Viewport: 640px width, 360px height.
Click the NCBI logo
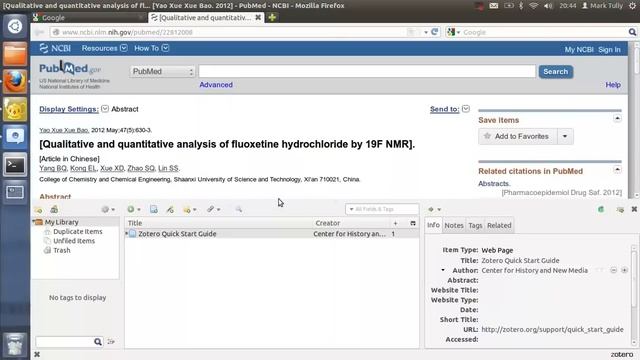coord(55,48)
